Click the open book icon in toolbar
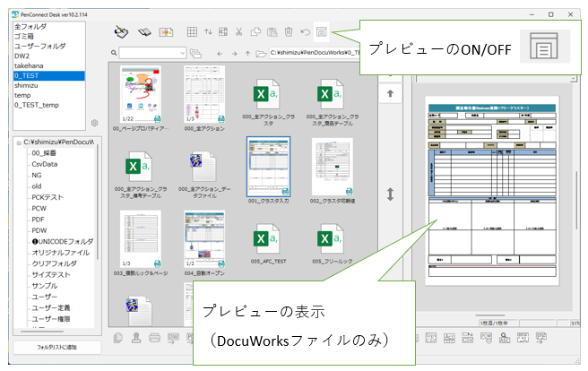Screen dimensions: 588x371 (x=143, y=32)
